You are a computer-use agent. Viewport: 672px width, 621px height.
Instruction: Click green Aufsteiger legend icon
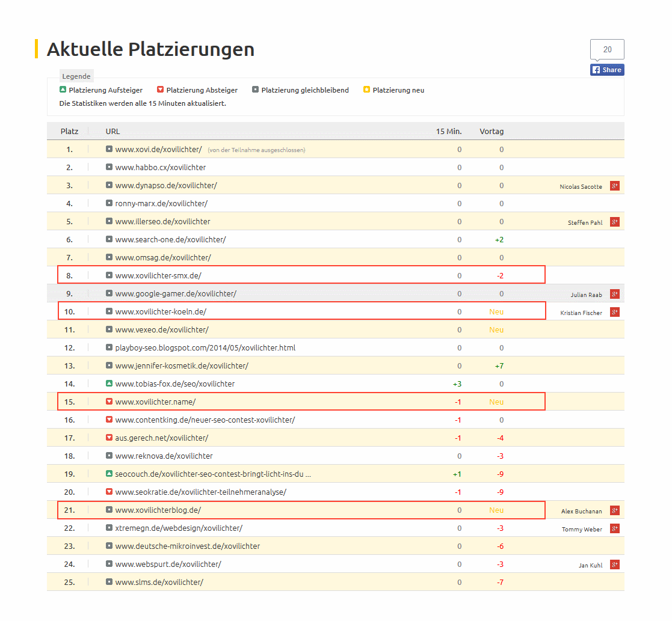coord(63,90)
